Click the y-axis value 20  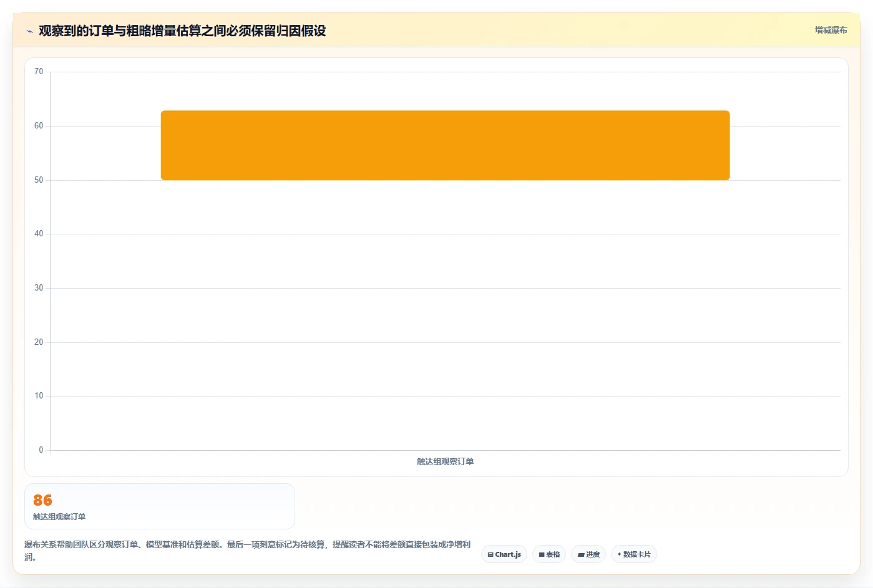(x=39, y=342)
